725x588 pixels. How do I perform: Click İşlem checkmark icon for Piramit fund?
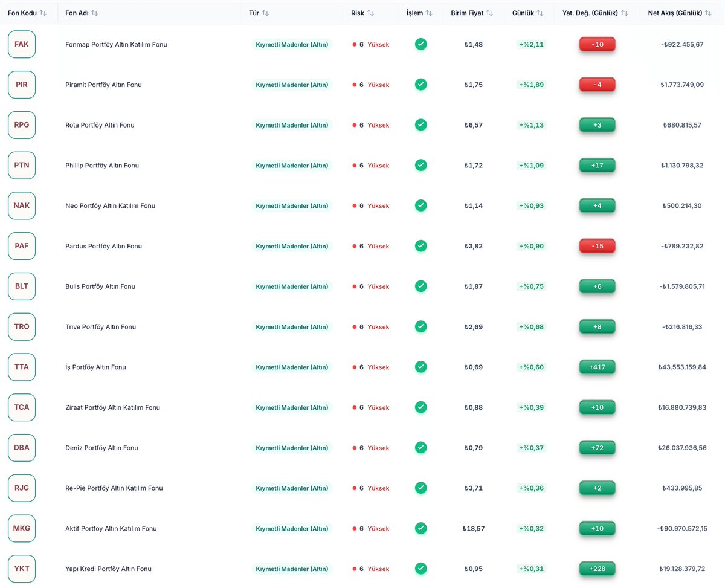pyautogui.click(x=421, y=85)
